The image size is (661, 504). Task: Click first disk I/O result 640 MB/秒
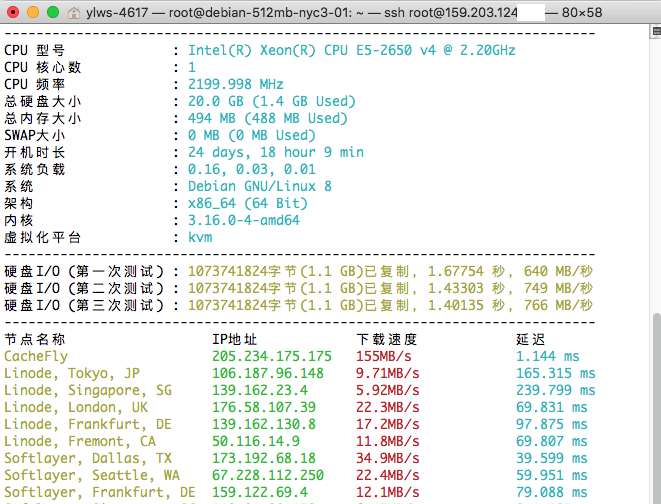pyautogui.click(x=558, y=271)
